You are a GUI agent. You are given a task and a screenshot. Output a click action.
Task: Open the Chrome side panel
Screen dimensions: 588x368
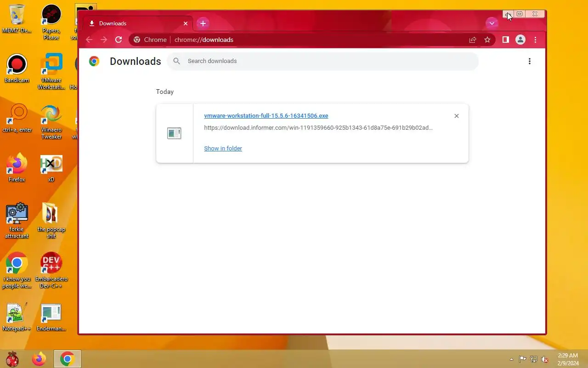click(x=505, y=40)
